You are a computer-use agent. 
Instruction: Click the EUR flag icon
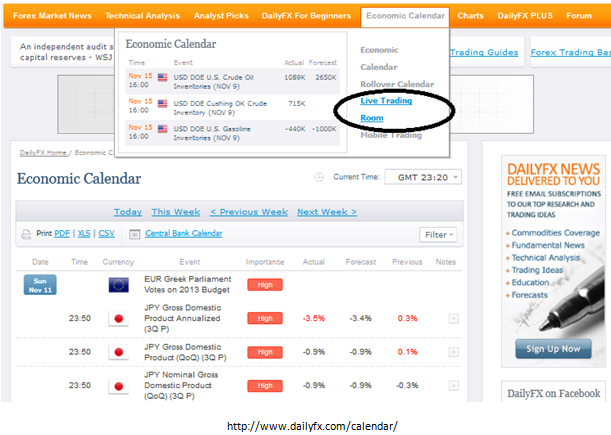coord(118,285)
